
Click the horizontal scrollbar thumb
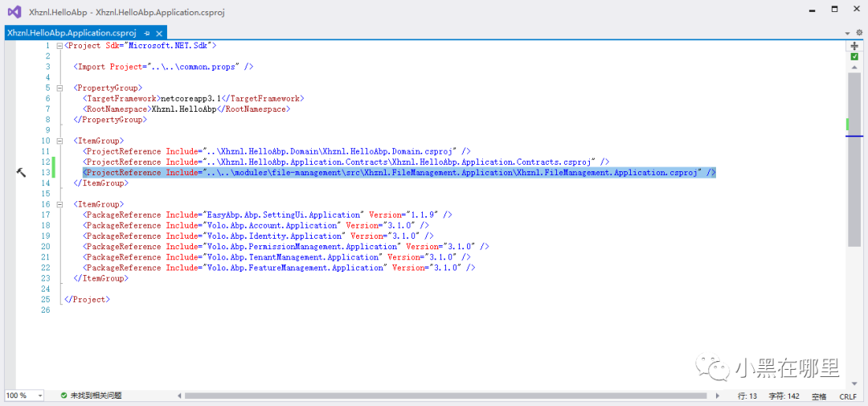[446, 396]
